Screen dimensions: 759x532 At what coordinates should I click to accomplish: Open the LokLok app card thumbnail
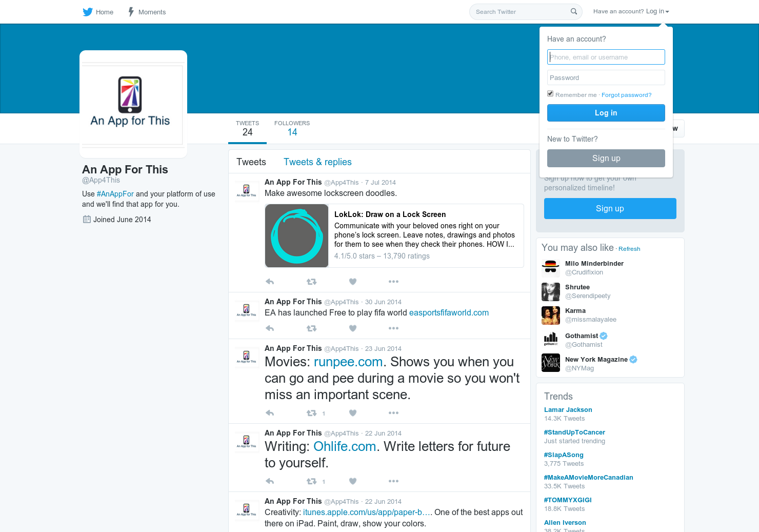(297, 236)
